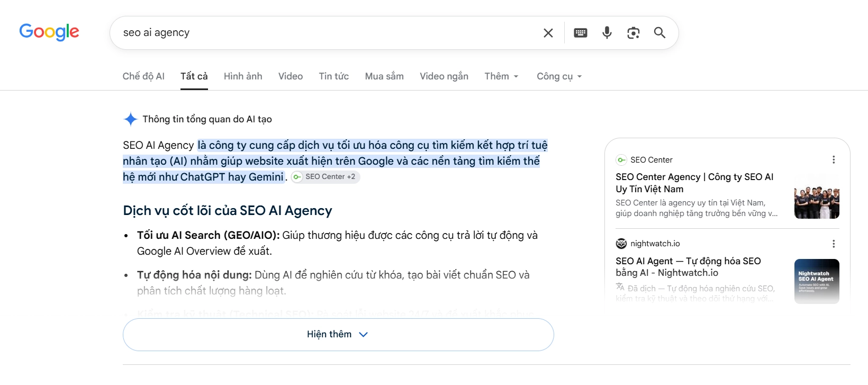Open search by image camera icon
This screenshot has width=868, height=385.
click(x=634, y=33)
